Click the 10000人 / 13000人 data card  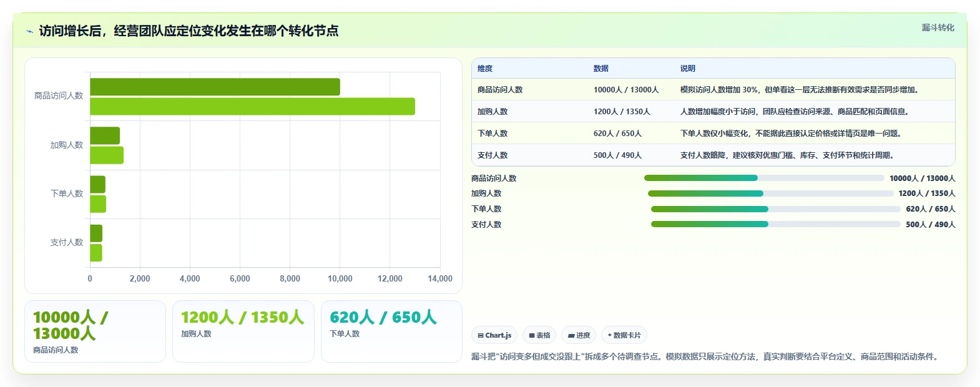[x=95, y=331]
